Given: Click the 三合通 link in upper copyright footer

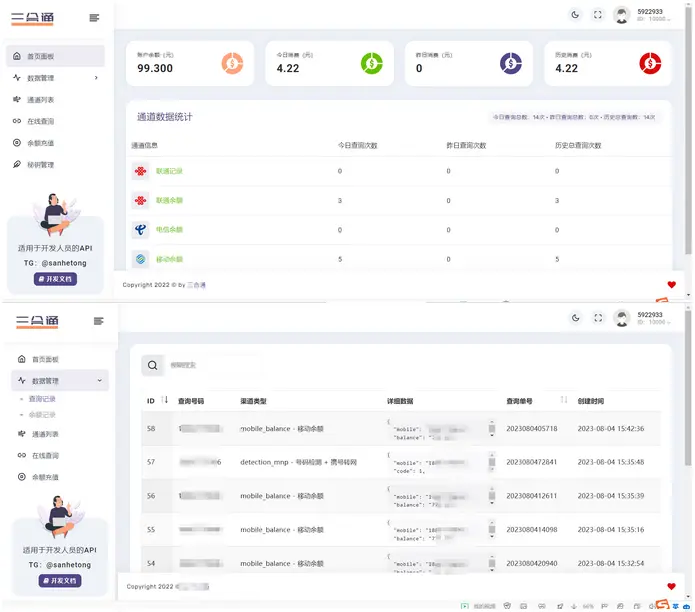Looking at the screenshot, I should [196, 285].
